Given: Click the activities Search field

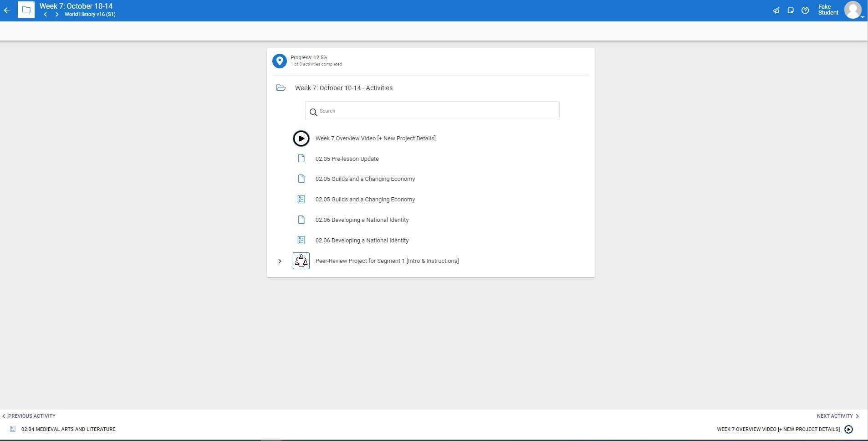Looking at the screenshot, I should 432,111.
